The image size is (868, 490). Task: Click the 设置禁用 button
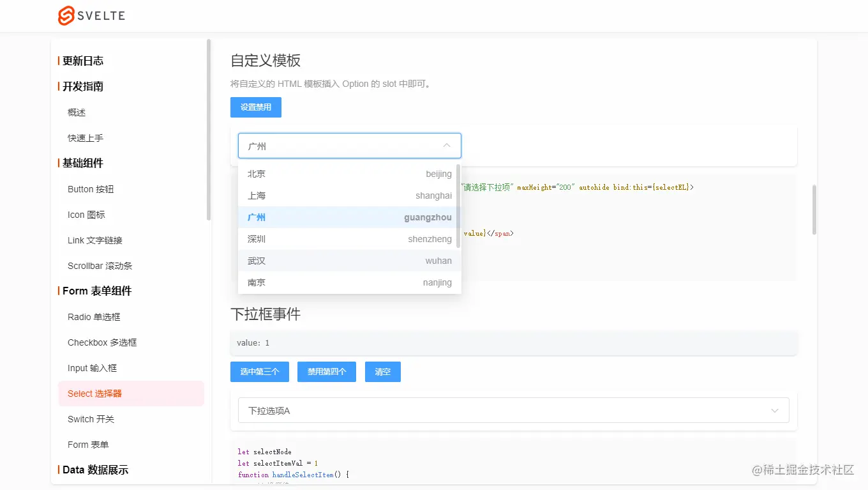point(256,107)
